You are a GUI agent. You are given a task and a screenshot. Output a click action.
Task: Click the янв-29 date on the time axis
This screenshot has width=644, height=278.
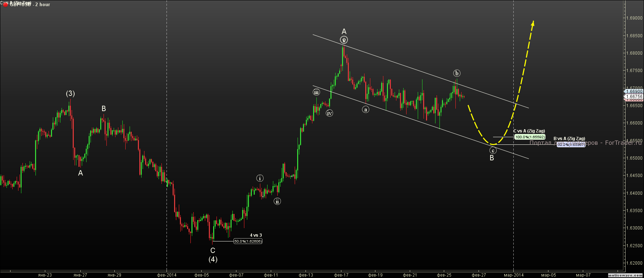[x=114, y=275]
